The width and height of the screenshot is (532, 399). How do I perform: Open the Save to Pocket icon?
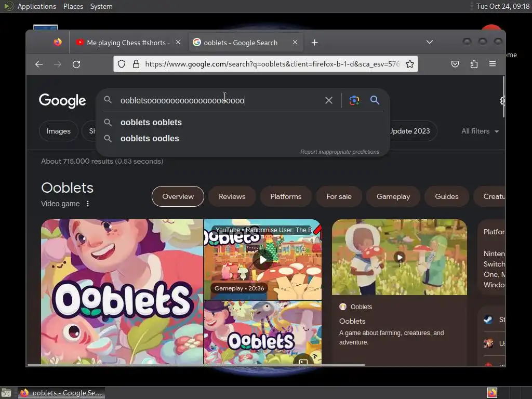(455, 64)
